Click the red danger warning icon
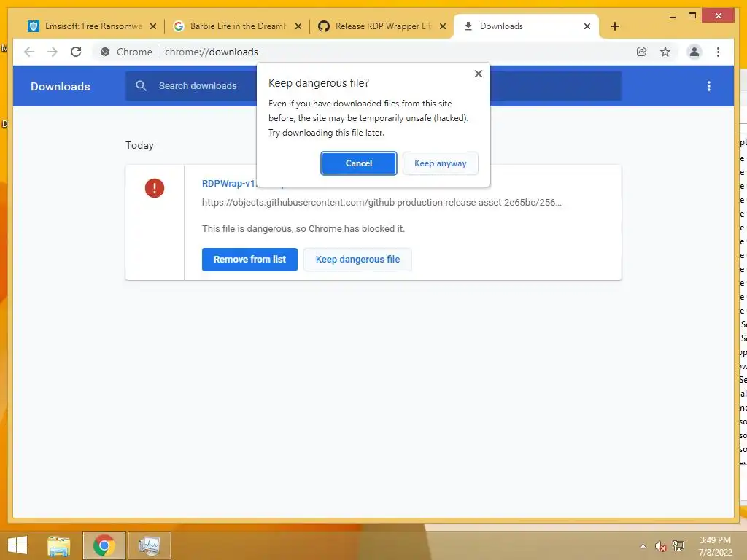This screenshot has width=747, height=560. click(x=155, y=188)
